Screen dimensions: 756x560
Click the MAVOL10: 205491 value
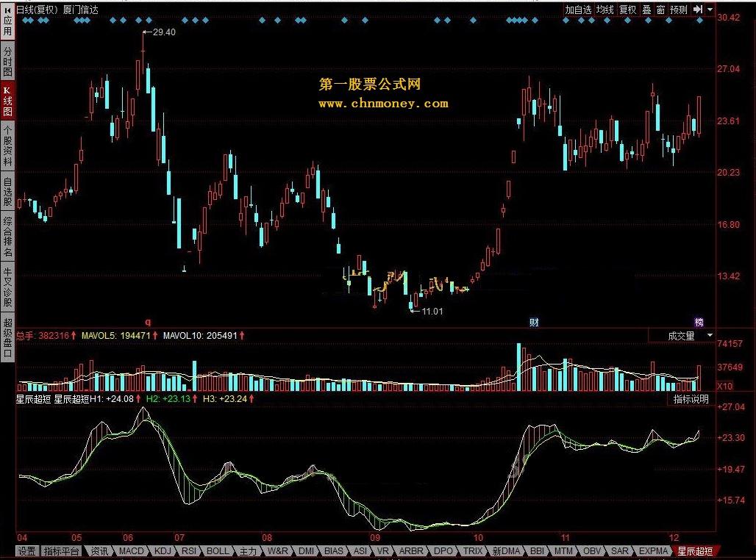[x=200, y=335]
